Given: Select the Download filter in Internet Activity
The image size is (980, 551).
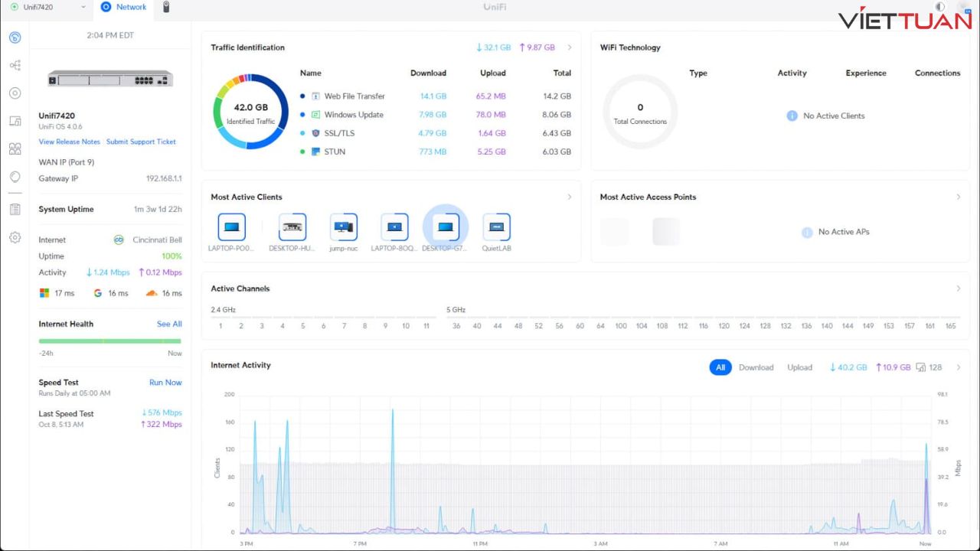Looking at the screenshot, I should [x=756, y=367].
